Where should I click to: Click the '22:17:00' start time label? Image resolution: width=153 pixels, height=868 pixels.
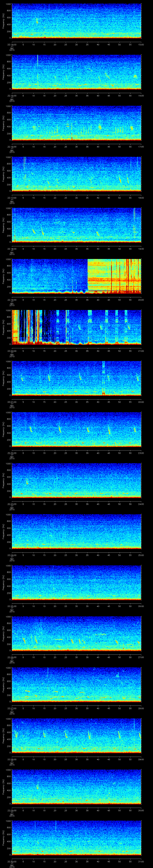point(12,198)
